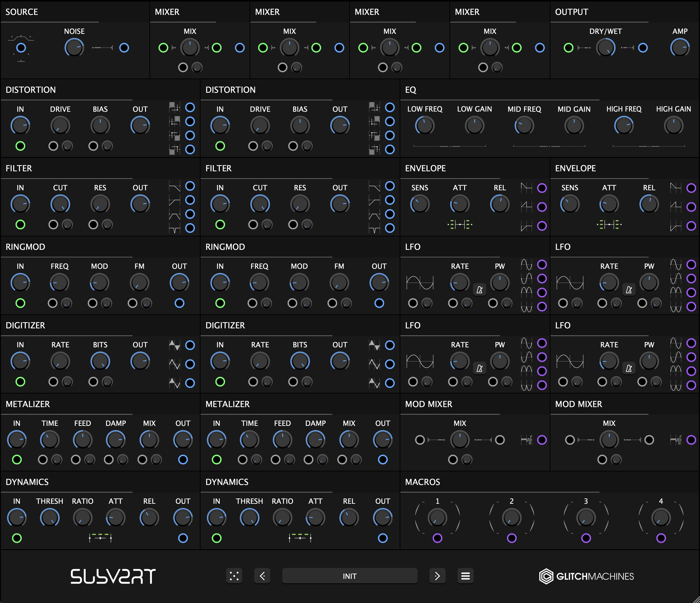700x603 pixels.
Task: Click the SOURCE input selector jack icon
Action: [21, 48]
